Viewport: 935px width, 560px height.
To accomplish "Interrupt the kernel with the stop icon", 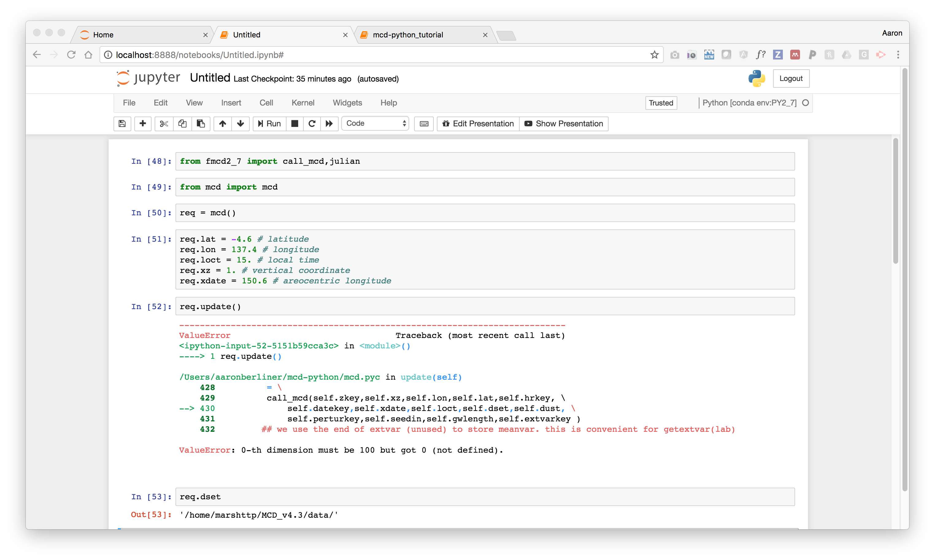I will 294,123.
